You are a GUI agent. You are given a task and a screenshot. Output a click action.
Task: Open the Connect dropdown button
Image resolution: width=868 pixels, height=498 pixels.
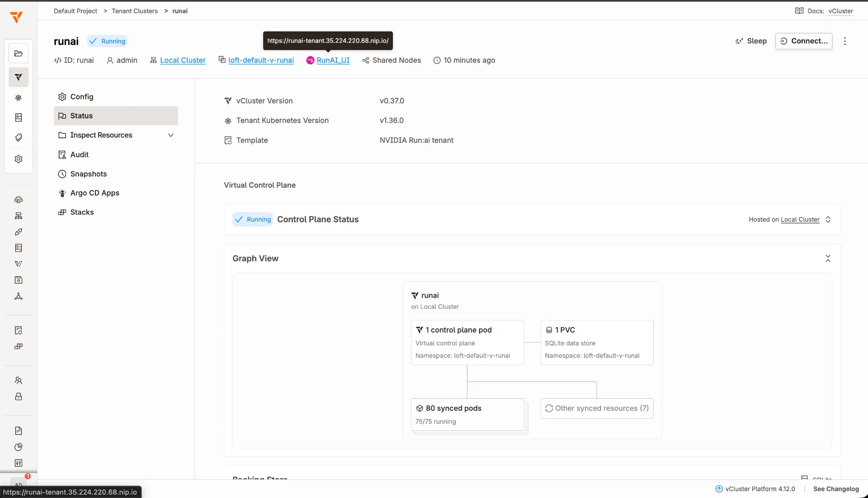[x=804, y=41]
